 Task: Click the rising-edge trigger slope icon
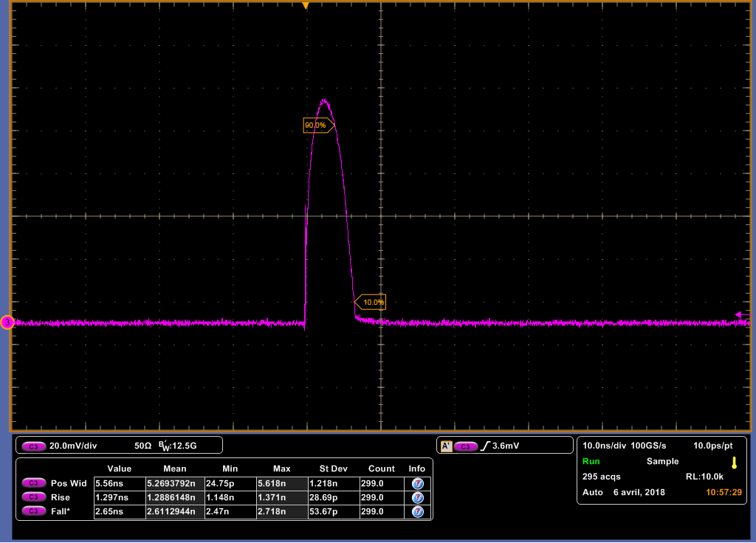click(485, 445)
